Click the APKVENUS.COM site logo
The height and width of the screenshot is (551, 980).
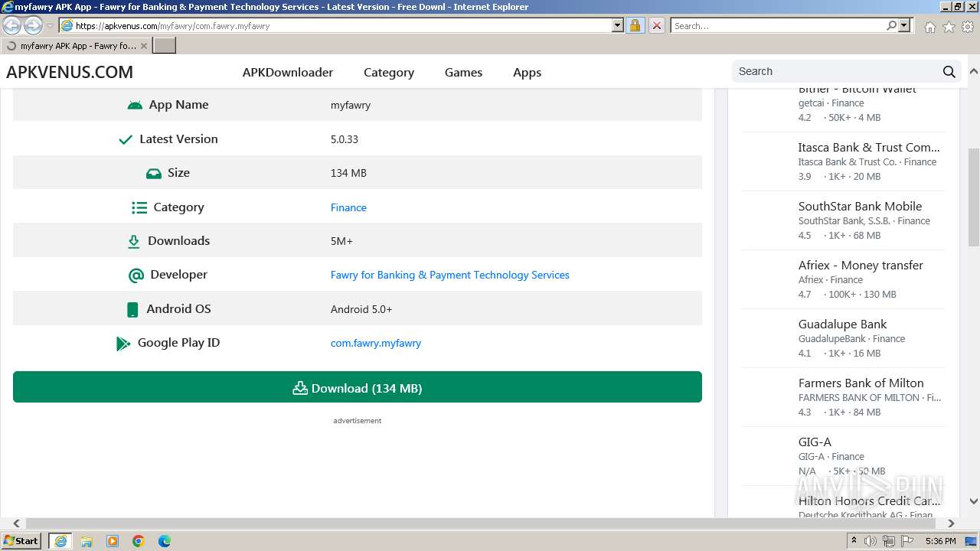coord(70,72)
